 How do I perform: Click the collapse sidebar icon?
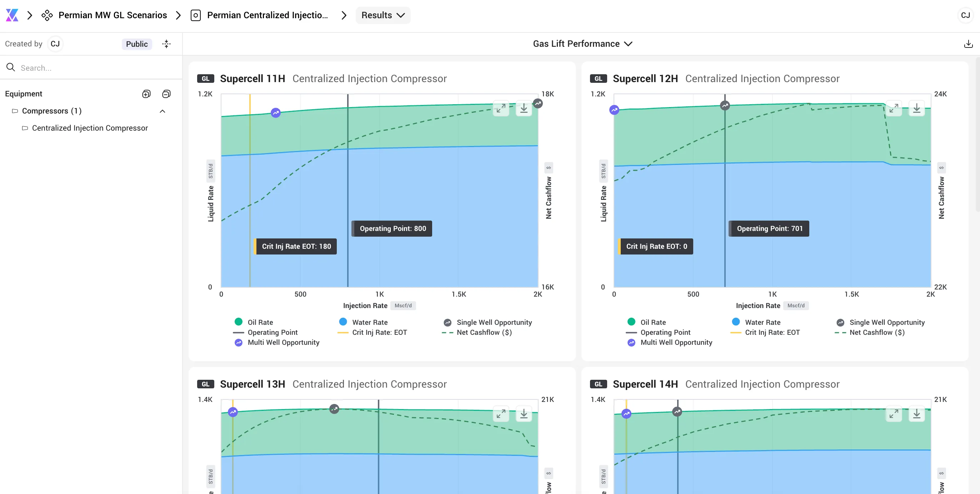(166, 44)
